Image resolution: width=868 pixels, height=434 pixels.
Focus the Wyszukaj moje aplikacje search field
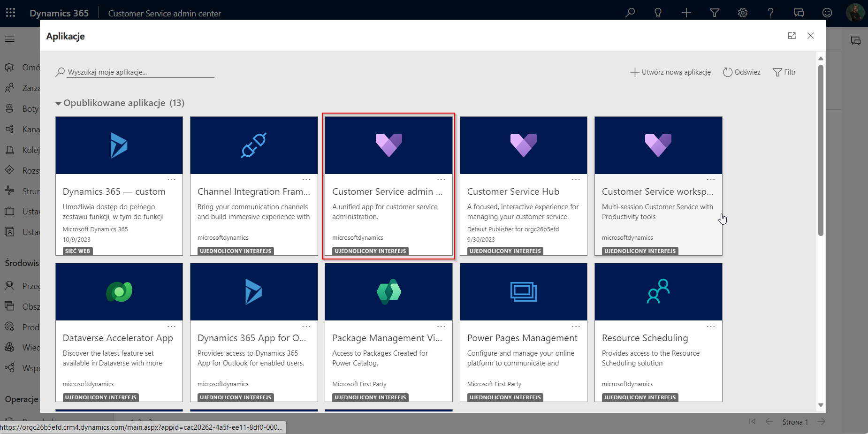tap(140, 72)
